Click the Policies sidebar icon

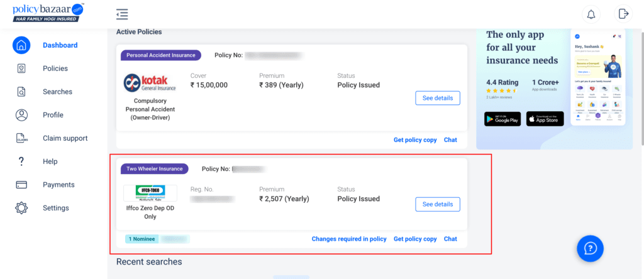[x=21, y=68]
